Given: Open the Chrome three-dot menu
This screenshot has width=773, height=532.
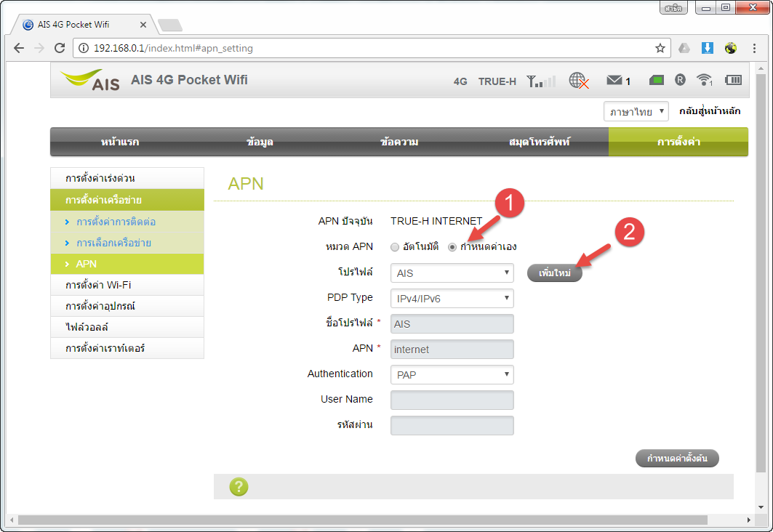Looking at the screenshot, I should [x=754, y=48].
